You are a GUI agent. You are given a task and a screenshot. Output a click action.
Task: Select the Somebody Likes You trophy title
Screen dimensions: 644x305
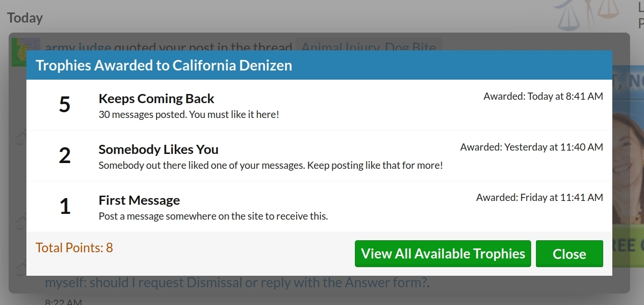pos(158,150)
